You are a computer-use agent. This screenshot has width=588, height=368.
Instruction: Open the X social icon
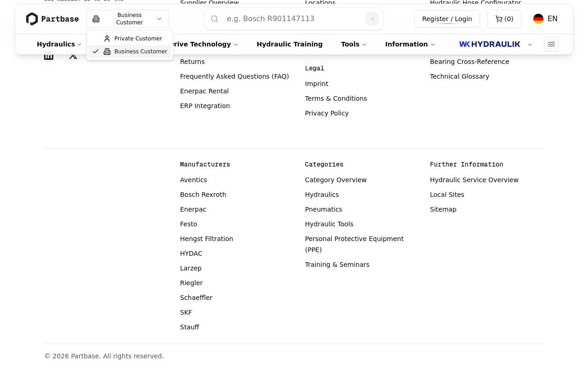tap(73, 56)
